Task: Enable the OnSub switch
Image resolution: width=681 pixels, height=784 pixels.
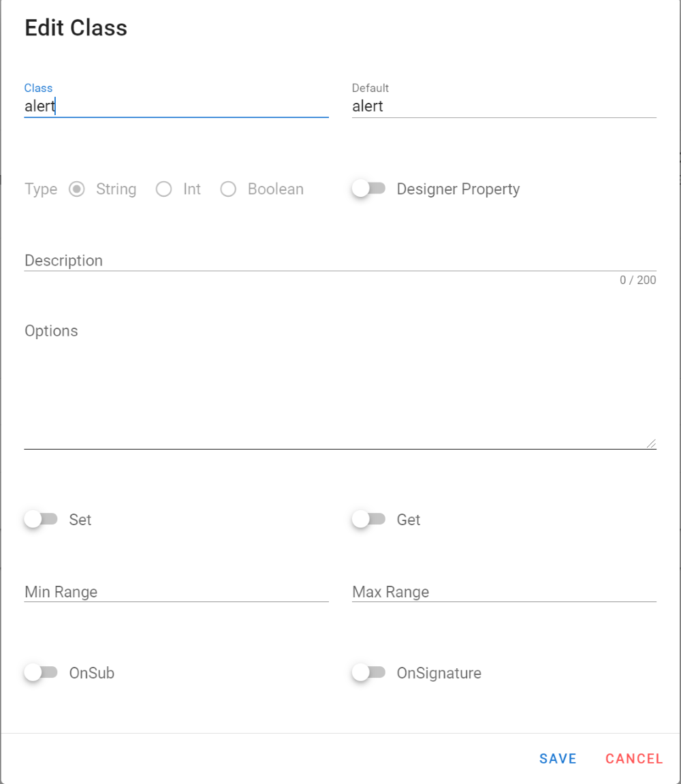Action: click(x=41, y=673)
